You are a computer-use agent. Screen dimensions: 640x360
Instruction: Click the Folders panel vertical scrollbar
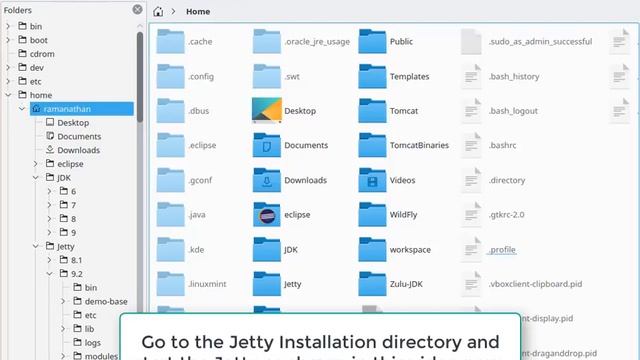[140, 78]
